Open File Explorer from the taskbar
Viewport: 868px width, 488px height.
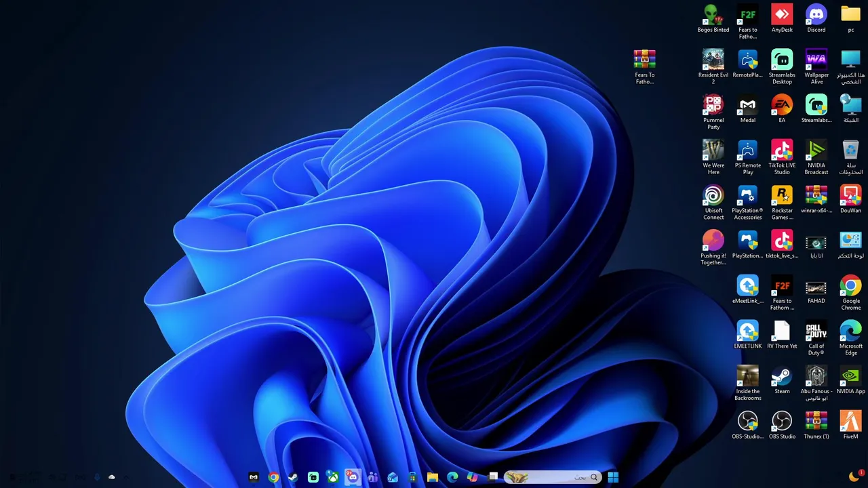pos(433,477)
